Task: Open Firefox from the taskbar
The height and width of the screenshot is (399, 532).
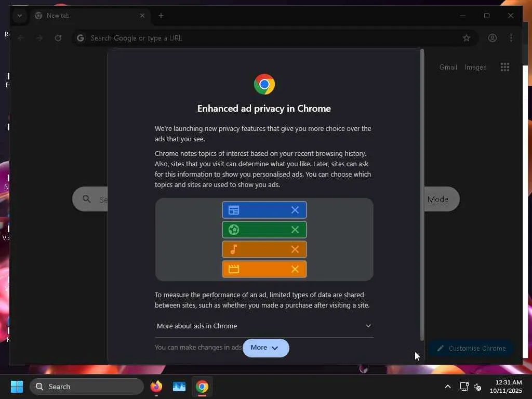Action: 156,387
